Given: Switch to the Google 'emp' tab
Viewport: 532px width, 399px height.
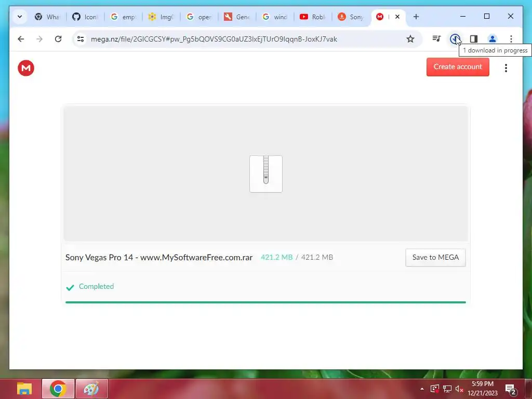Looking at the screenshot, I should coord(123,17).
